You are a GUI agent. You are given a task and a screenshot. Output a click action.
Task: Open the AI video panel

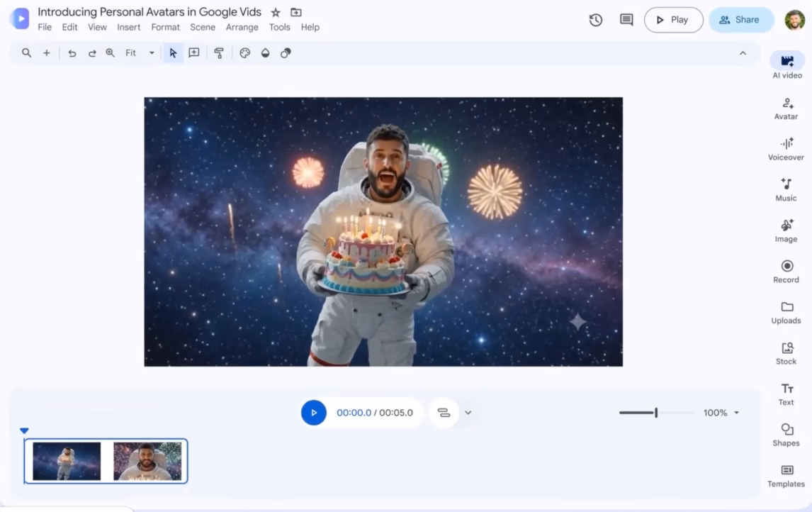pos(787,66)
